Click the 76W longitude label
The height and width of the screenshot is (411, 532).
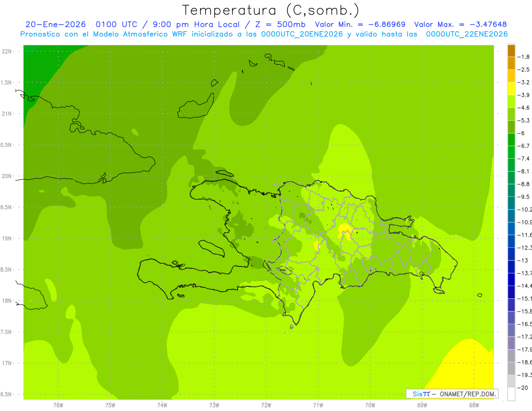(x=58, y=405)
